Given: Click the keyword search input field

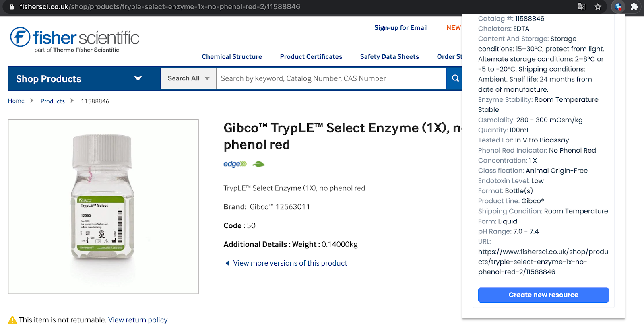Looking at the screenshot, I should (x=330, y=78).
